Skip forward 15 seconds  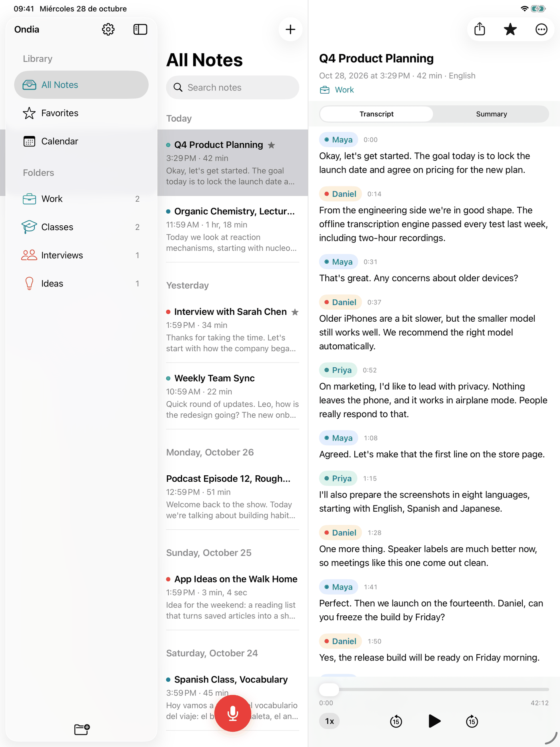coord(472,721)
